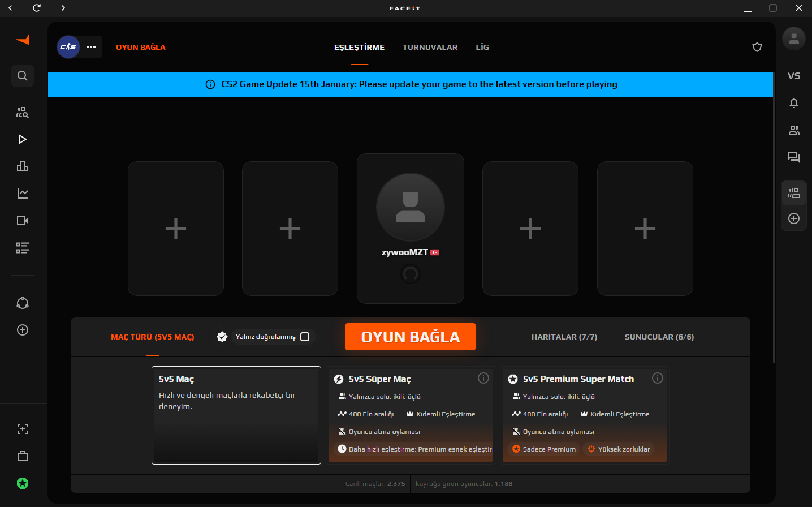Select the play triangle icon in left sidebar
The height and width of the screenshot is (507, 812).
pos(23,139)
